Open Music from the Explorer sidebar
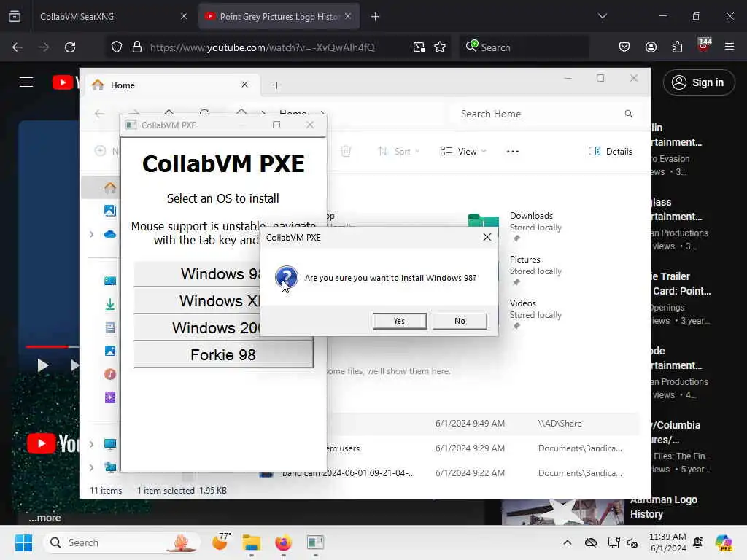Viewport: 747px width, 560px height. pos(109,374)
